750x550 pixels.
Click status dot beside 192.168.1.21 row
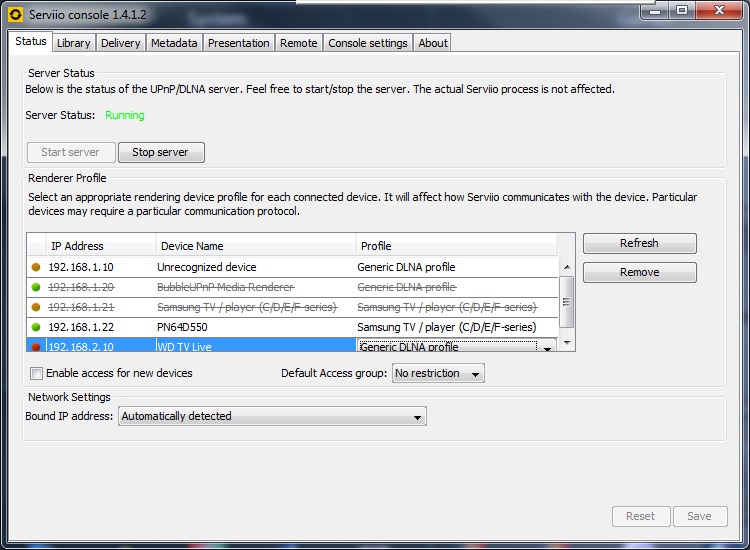(x=37, y=307)
